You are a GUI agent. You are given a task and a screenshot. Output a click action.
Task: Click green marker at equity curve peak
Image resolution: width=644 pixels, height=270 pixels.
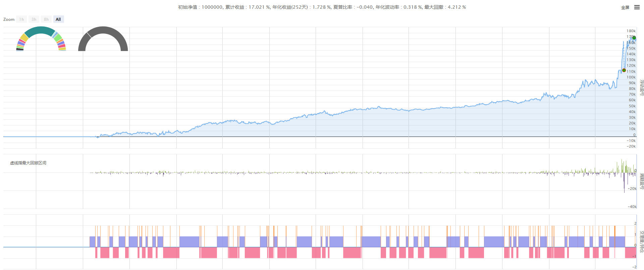point(634,38)
